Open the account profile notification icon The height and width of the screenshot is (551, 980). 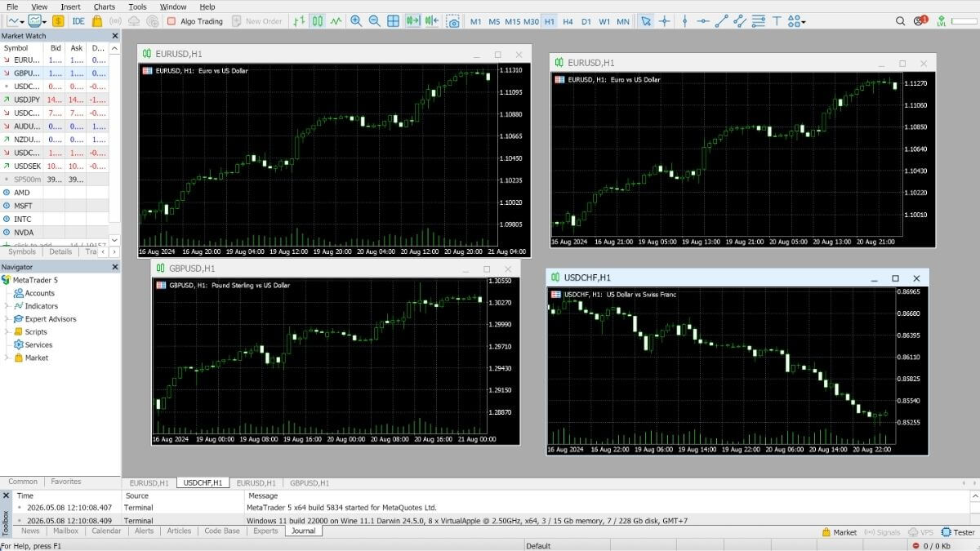click(921, 21)
